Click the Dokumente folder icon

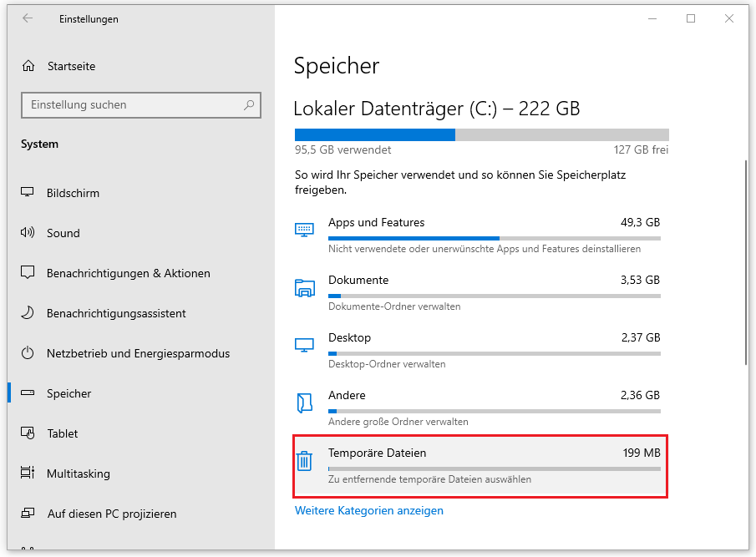[x=305, y=287]
